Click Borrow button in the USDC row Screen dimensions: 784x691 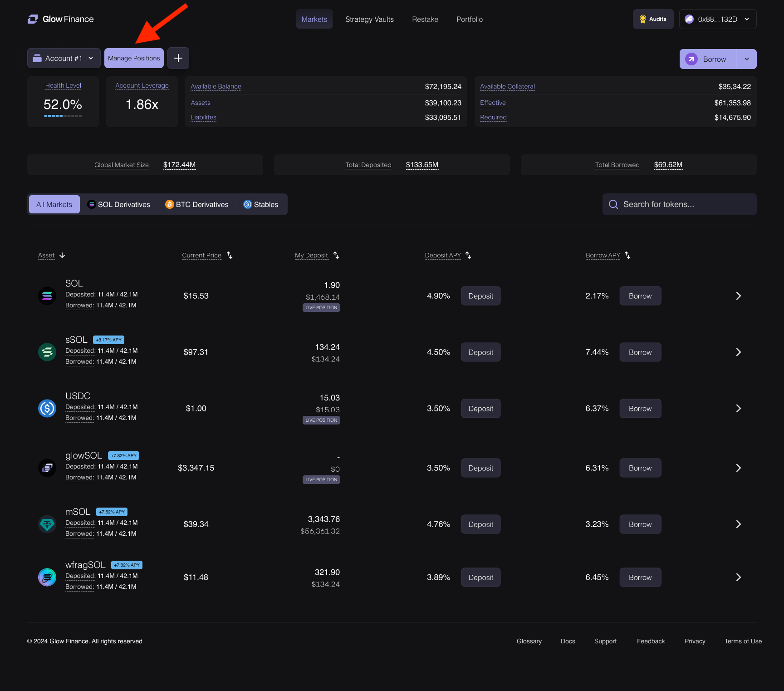pos(640,409)
